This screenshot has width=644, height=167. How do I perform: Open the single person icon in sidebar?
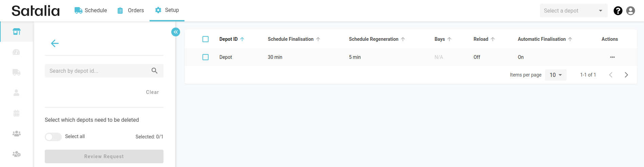click(16, 93)
